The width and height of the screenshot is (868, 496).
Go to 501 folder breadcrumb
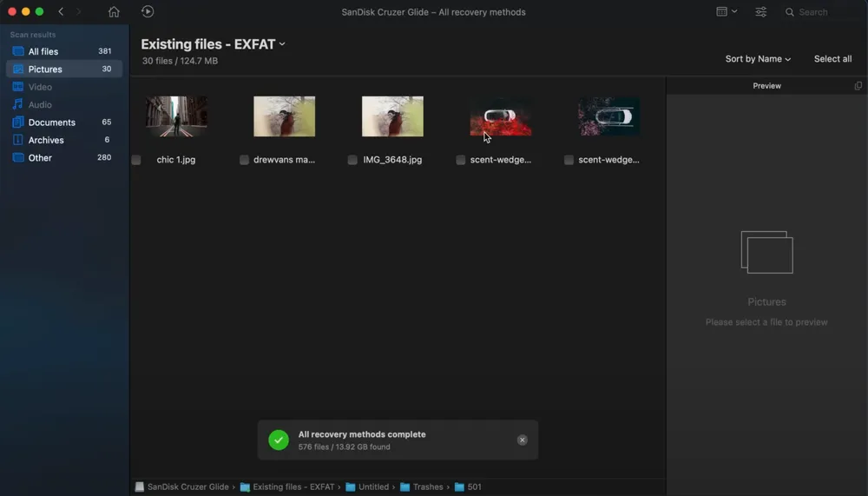[475, 486]
